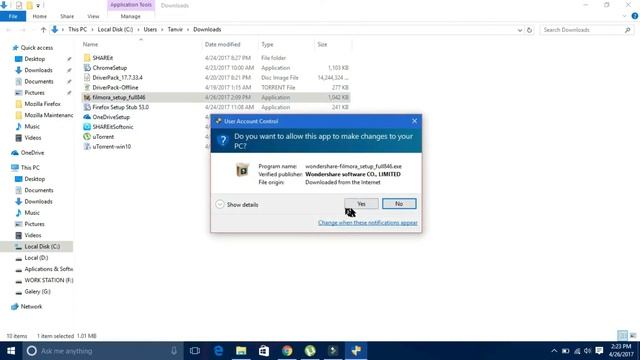
Task: Open the Share ribbon tab
Action: 67,16
